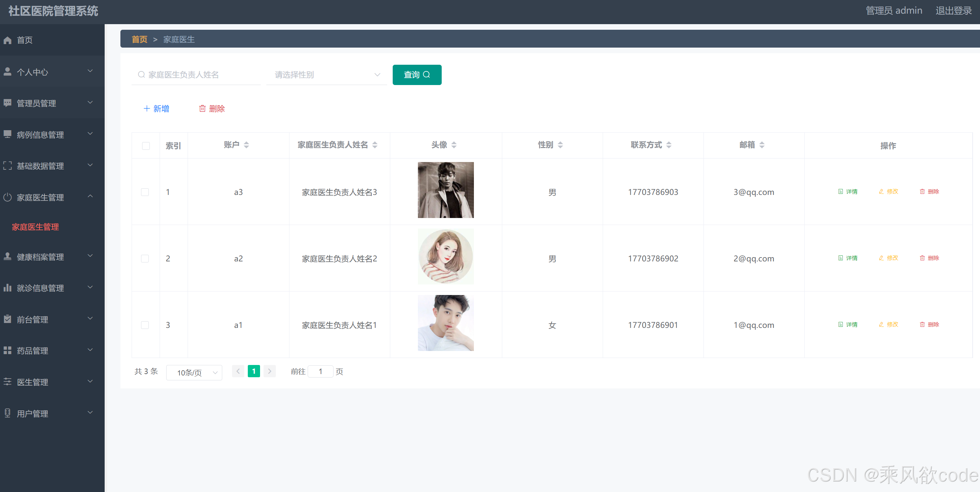Click the 查询 search button
The height and width of the screenshot is (492, 980).
pyautogui.click(x=416, y=75)
